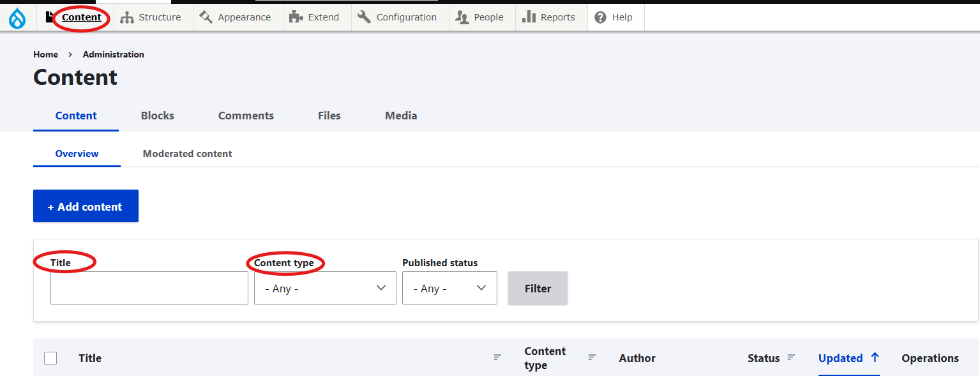The width and height of the screenshot is (980, 376).
Task: Open Appearance via its paintbrush icon
Action: [x=205, y=17]
